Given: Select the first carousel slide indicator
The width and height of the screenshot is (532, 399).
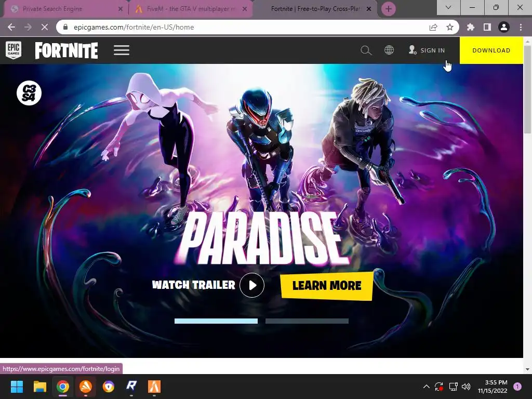Looking at the screenshot, I should 216,321.
